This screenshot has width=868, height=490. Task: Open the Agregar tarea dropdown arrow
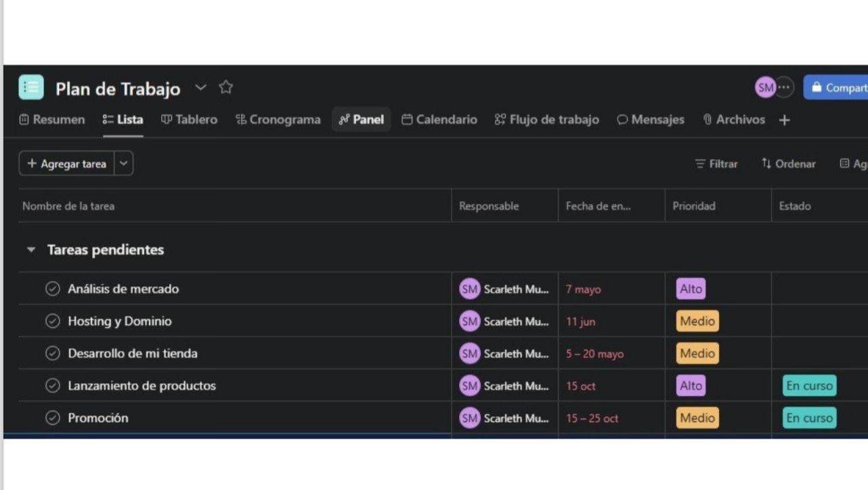(123, 164)
